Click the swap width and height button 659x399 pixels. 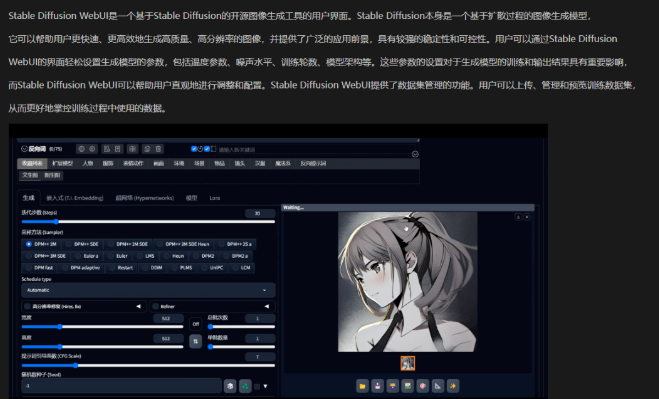coord(195,341)
